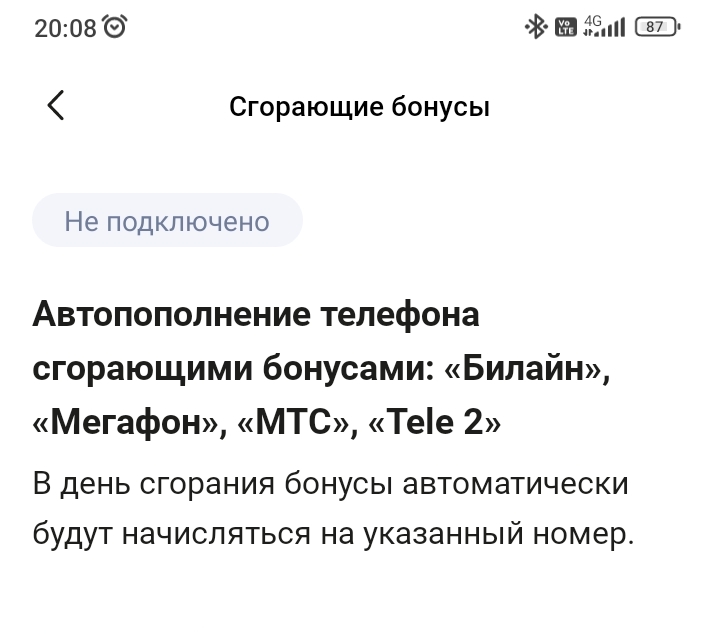This screenshot has width=720, height=634.
Task: Click the word «бонусы» in page title
Action: (x=440, y=106)
